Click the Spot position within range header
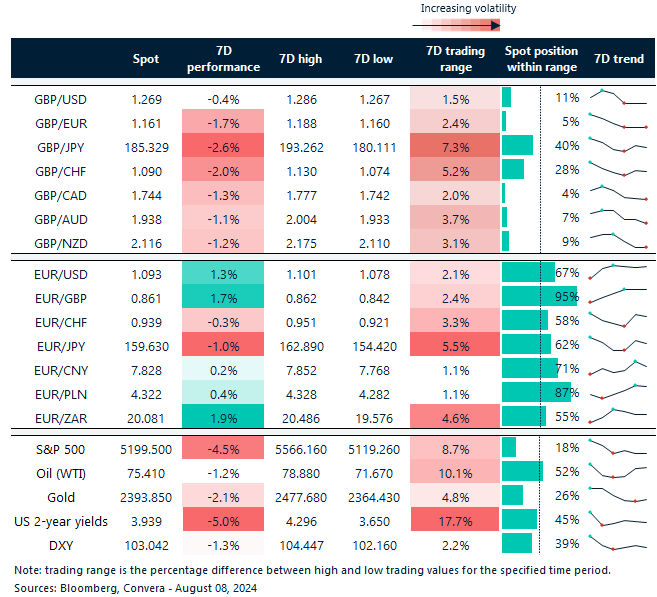 541,59
